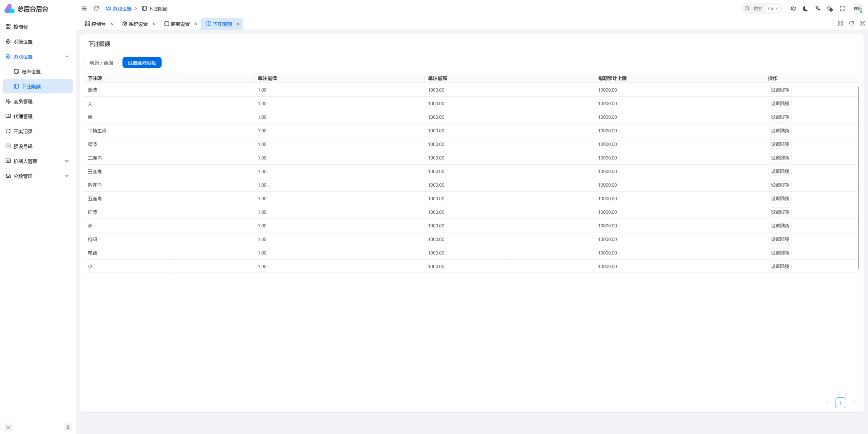Viewport: 868px width, 434px height.
Task: Click the next page arrow
Action: [x=854, y=403]
